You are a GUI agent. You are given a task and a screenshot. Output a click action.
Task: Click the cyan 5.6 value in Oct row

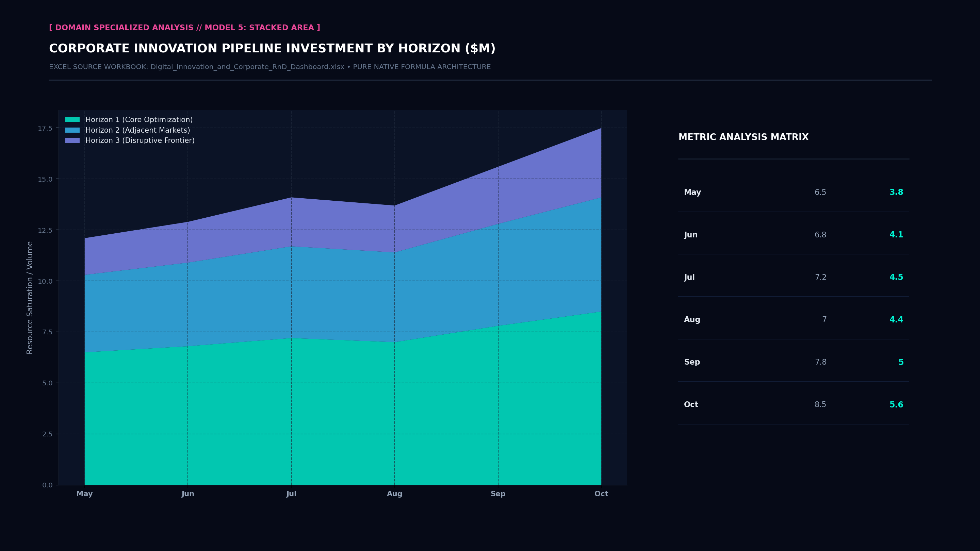[x=896, y=405]
